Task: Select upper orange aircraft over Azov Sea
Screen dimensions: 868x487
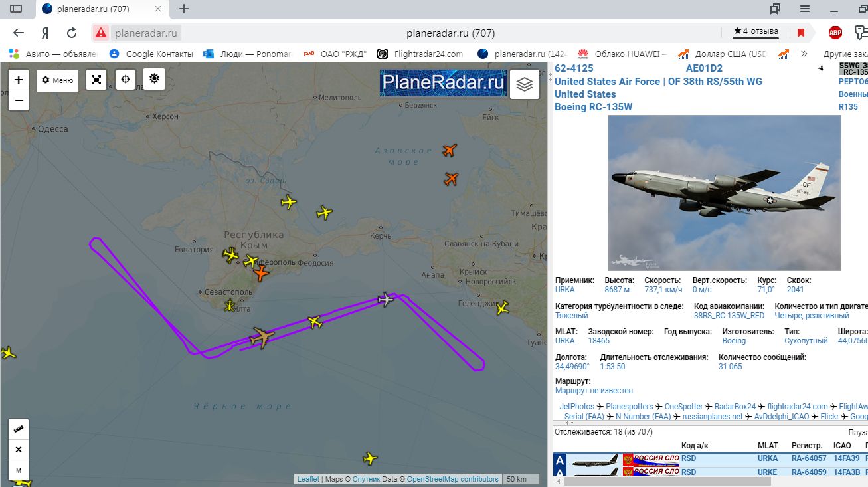Action: (x=450, y=150)
